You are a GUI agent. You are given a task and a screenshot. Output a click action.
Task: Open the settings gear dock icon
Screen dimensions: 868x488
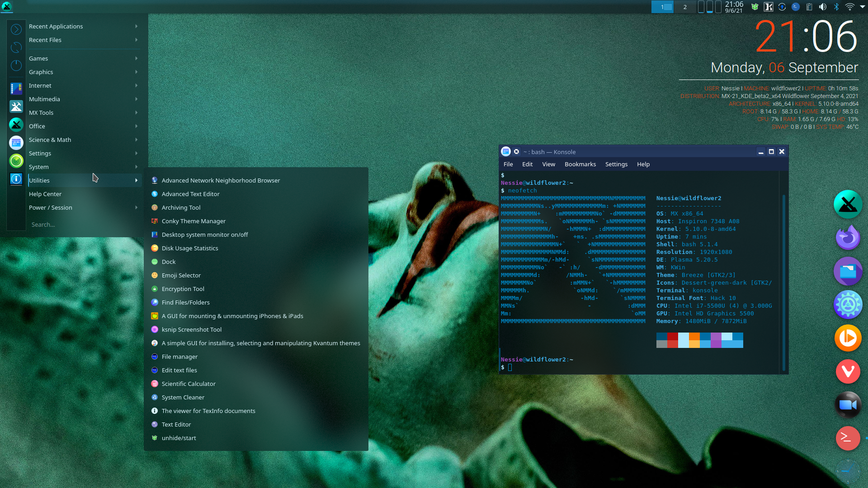tap(848, 305)
